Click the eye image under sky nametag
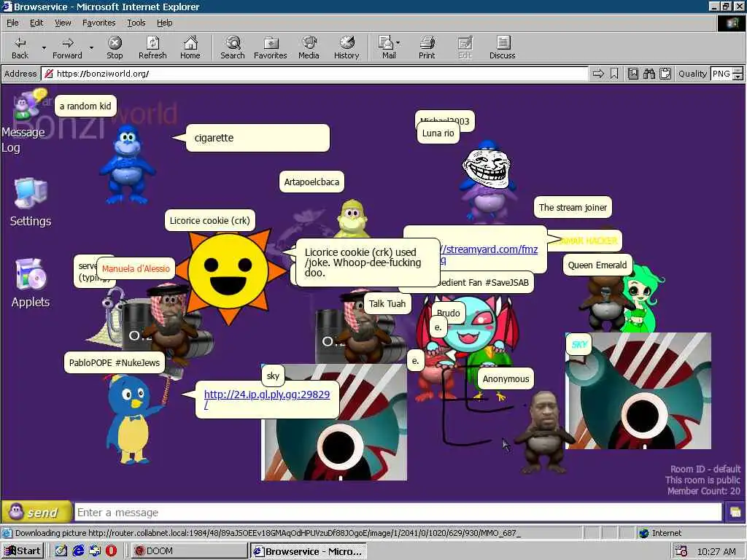Viewport: 747px width, 560px height. 334,423
